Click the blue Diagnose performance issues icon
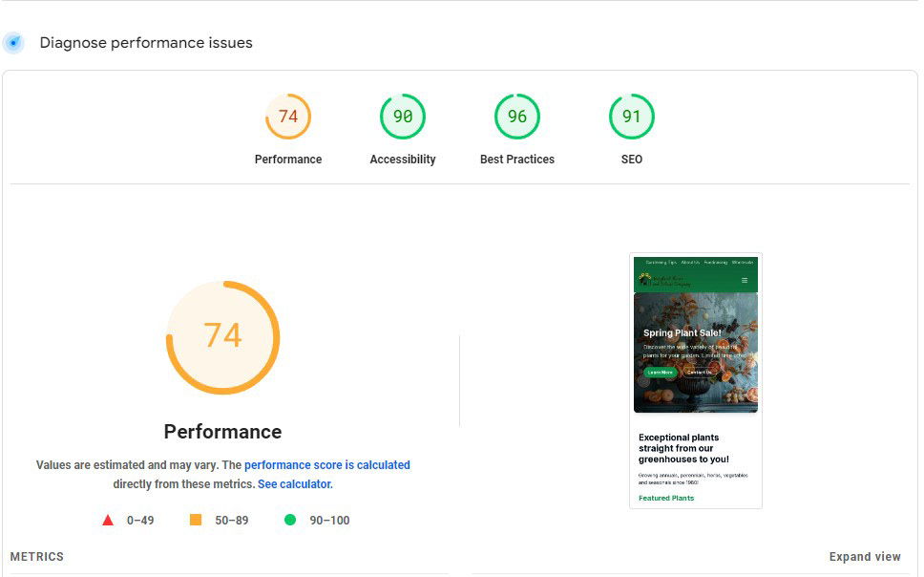Screen dimensions: 924x577 (13, 43)
